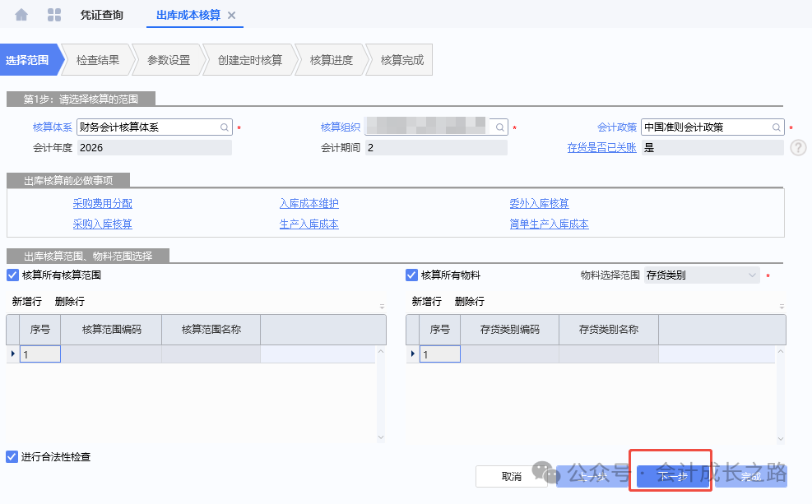Toggle 核算所有物料 checkbox
The width and height of the screenshot is (812, 504).
point(411,275)
